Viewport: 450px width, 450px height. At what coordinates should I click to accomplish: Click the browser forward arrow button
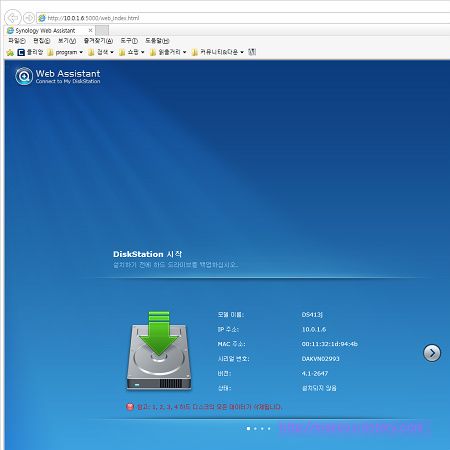tap(29, 18)
